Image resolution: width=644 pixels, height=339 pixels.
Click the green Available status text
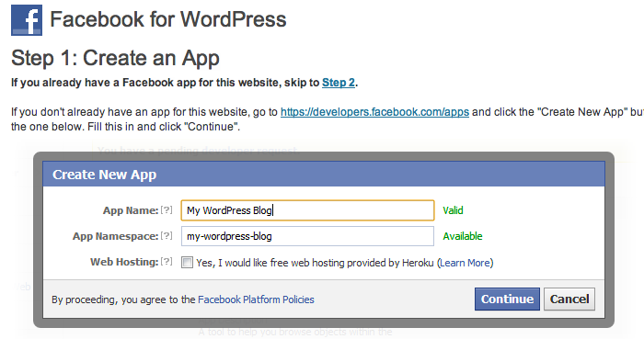click(x=463, y=236)
